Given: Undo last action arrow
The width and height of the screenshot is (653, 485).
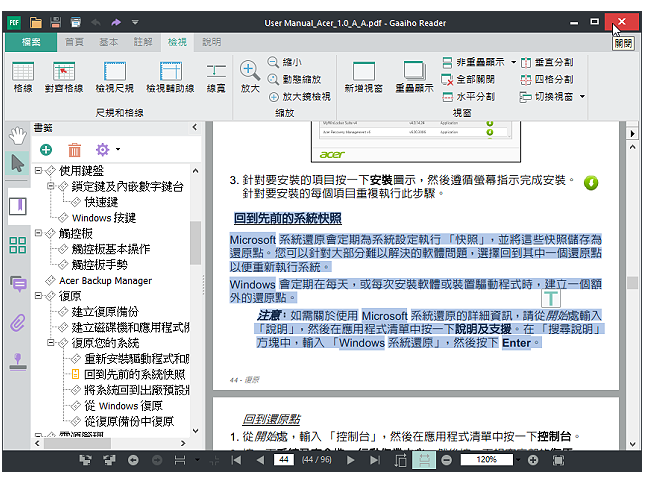Looking at the screenshot, I should [x=96, y=22].
